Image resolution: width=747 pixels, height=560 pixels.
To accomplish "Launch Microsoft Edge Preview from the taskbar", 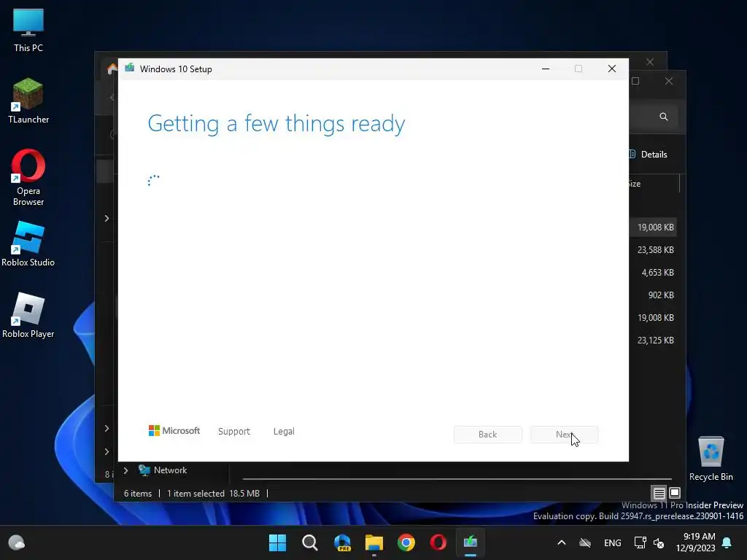I will [x=342, y=542].
